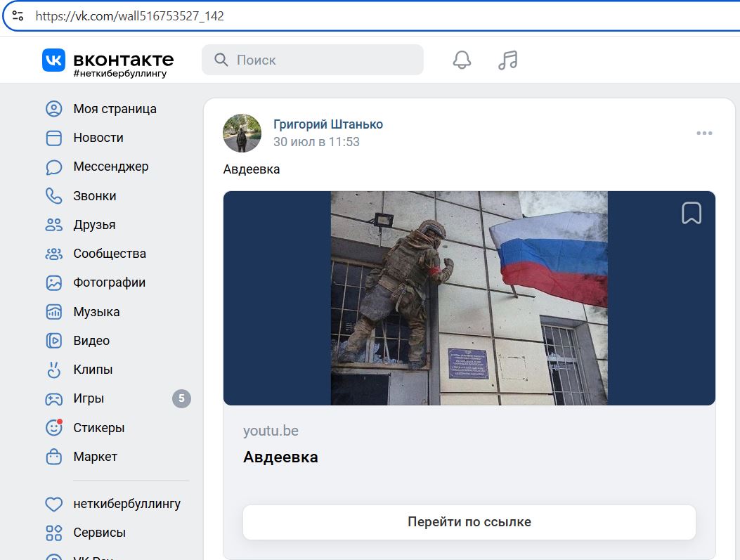Click the Новости feed icon
Screen dimensions: 740x560
pyautogui.click(x=54, y=138)
